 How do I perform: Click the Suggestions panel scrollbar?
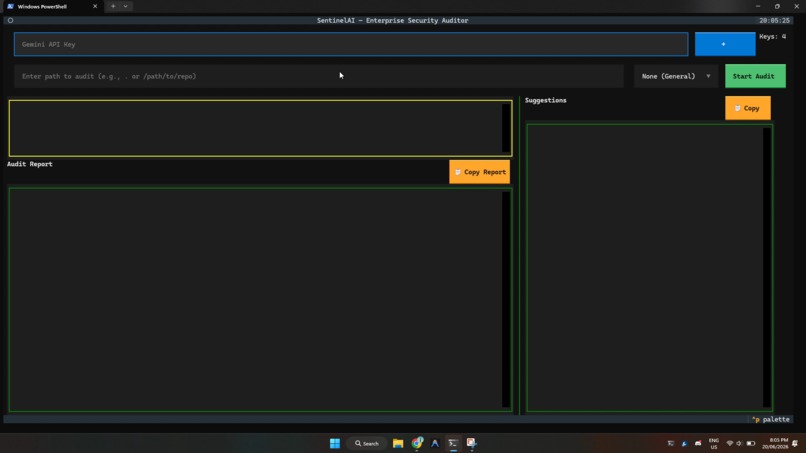[766, 267]
